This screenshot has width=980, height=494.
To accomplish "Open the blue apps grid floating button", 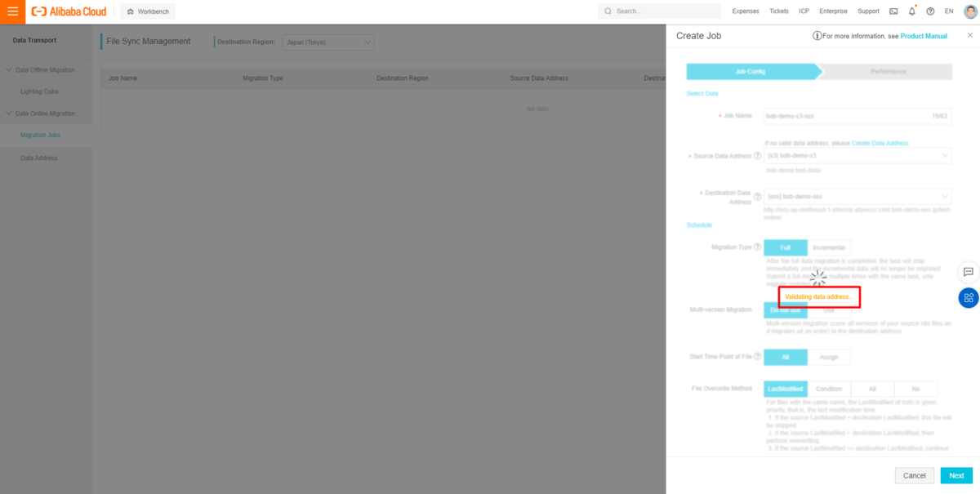I will pos(969,297).
